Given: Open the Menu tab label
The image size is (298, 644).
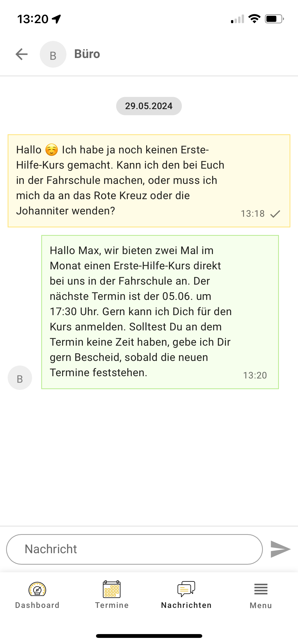Looking at the screenshot, I should coord(261,606).
